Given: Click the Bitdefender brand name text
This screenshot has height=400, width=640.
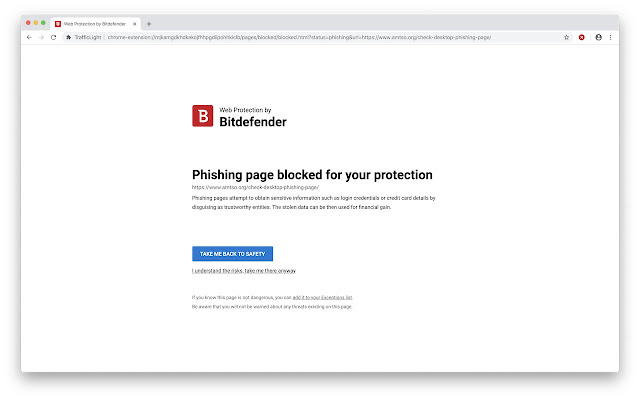Looking at the screenshot, I should pyautogui.click(x=252, y=121).
